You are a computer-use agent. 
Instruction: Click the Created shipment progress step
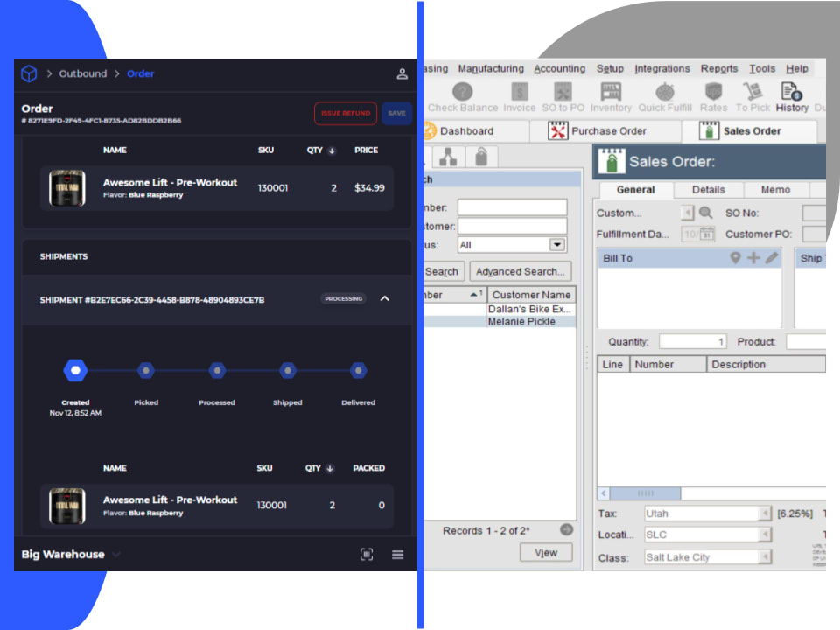coord(75,370)
